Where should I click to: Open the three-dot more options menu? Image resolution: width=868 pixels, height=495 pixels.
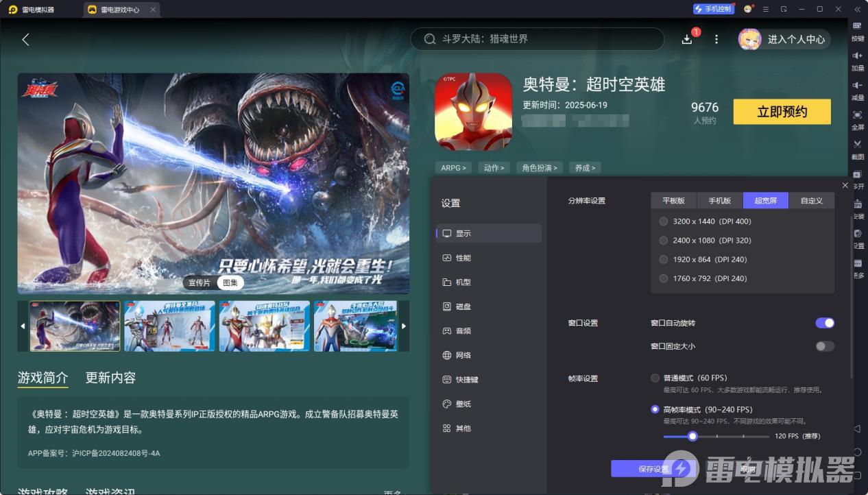click(716, 40)
